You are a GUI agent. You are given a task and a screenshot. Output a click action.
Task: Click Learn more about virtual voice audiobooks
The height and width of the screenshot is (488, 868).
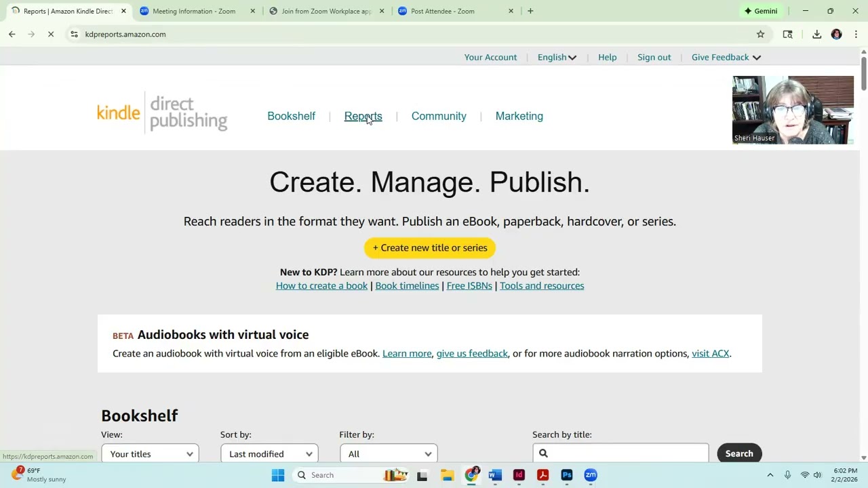[x=407, y=353]
